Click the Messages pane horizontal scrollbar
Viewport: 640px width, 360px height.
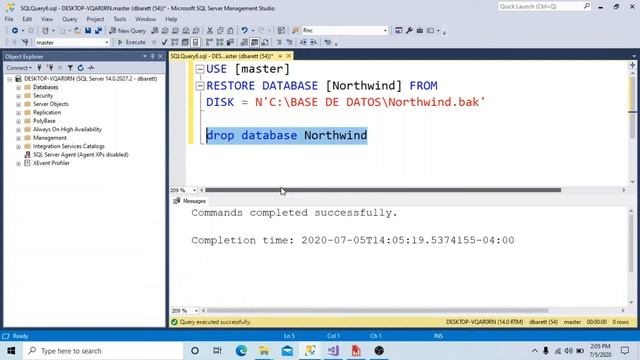(x=378, y=310)
